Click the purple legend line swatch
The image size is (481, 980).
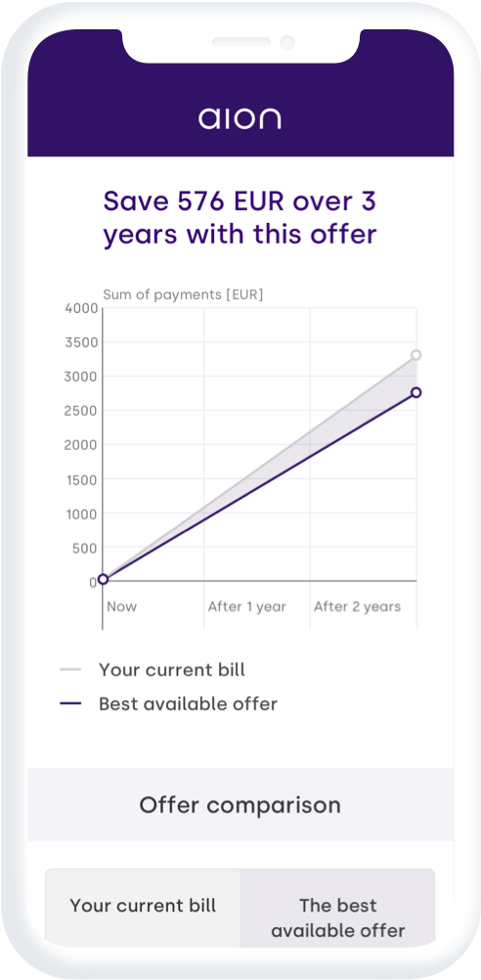tap(70, 704)
